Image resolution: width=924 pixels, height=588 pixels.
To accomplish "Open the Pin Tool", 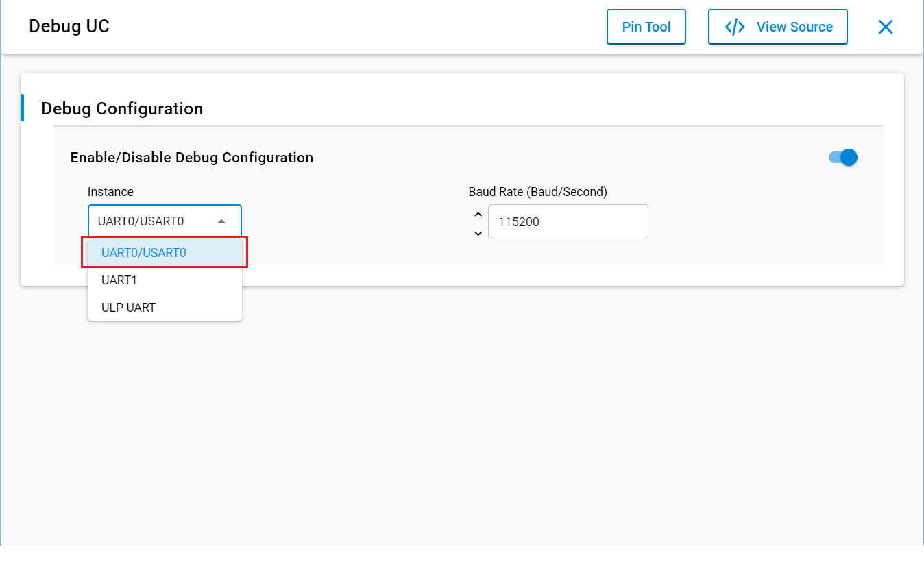I will tap(646, 27).
